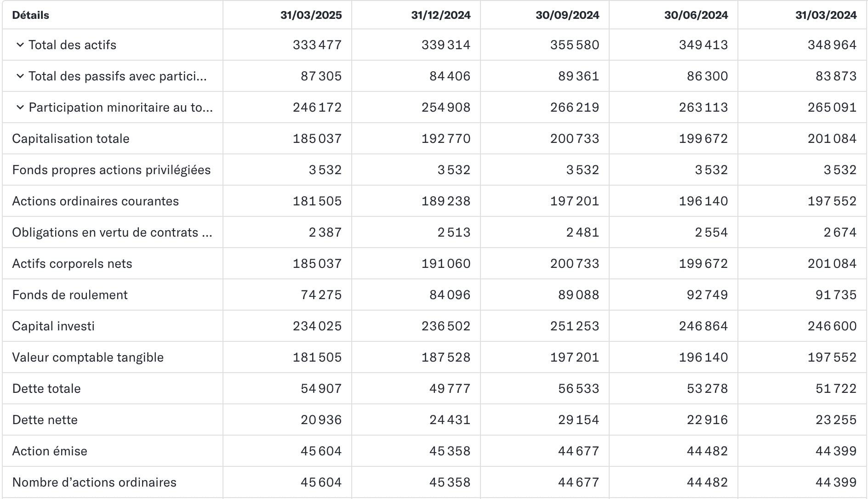
Task: Select the Actifs corporels nets row
Action: coord(434,263)
